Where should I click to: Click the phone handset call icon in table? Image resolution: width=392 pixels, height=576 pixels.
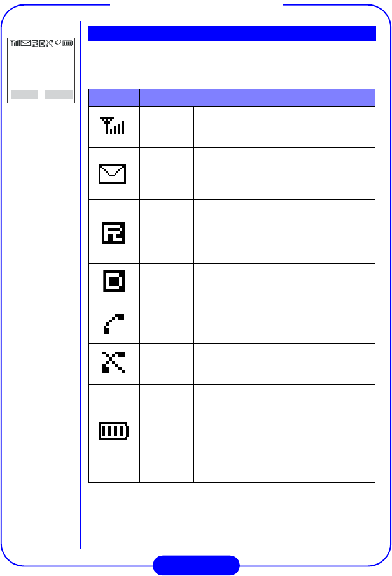click(114, 324)
